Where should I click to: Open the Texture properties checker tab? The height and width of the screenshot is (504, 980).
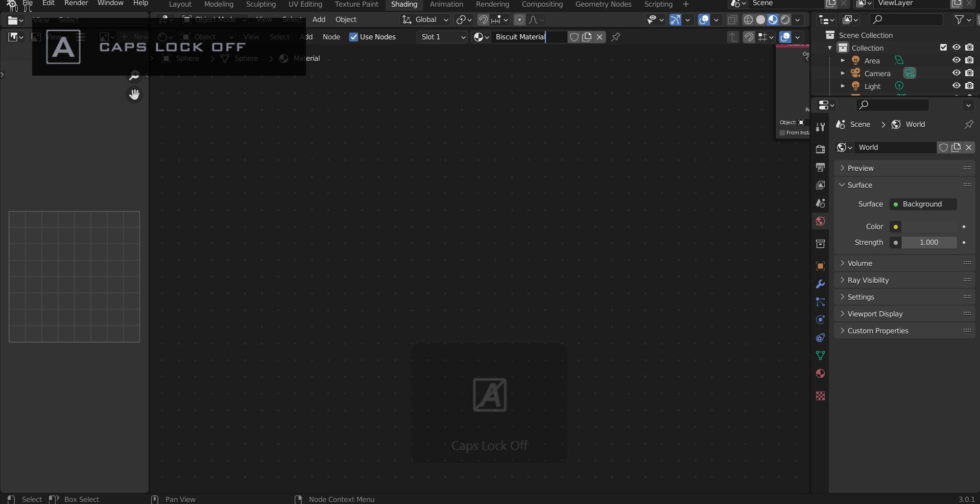click(820, 396)
